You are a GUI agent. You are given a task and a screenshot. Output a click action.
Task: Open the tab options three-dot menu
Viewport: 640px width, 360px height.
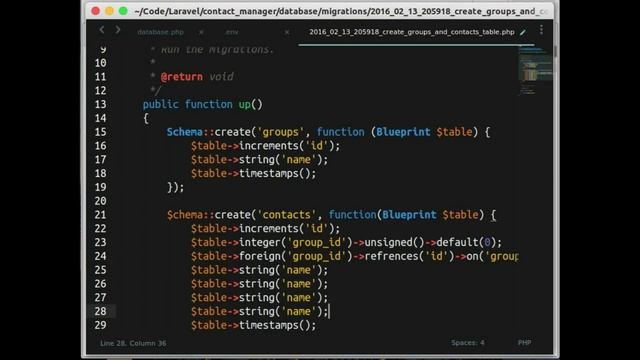[541, 30]
